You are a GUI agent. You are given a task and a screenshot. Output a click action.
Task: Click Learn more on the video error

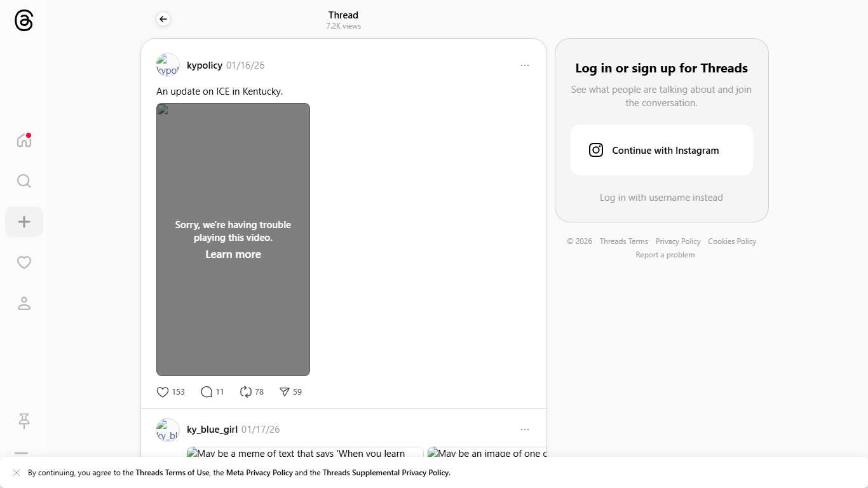tap(233, 254)
